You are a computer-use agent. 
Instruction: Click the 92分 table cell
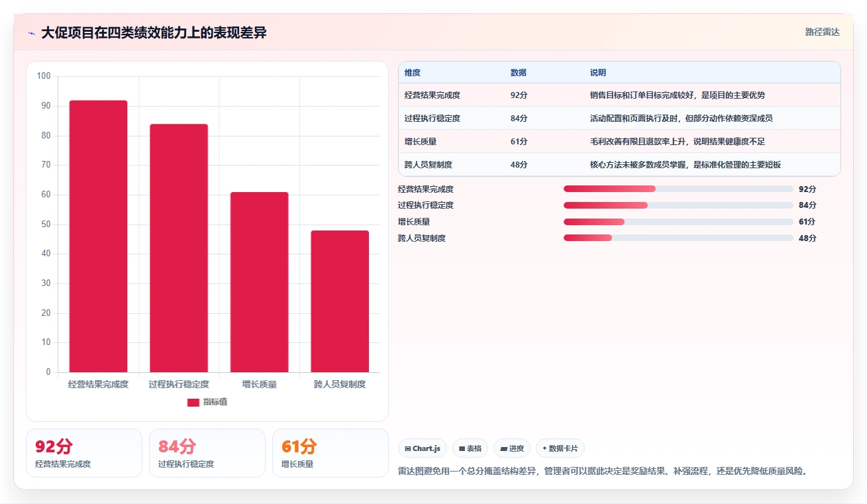(x=519, y=95)
